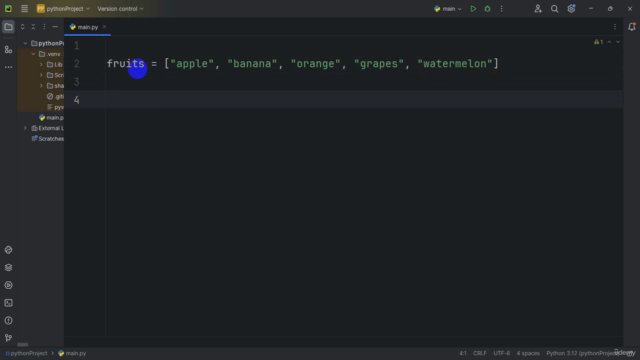Click pythonProject breadcrumb in status bar
640x360 pixels.
point(26,353)
